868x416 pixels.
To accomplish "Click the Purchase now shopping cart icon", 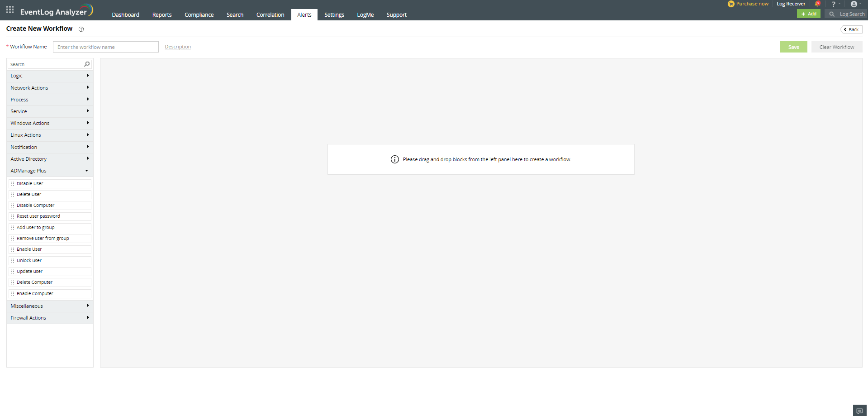I will (731, 4).
